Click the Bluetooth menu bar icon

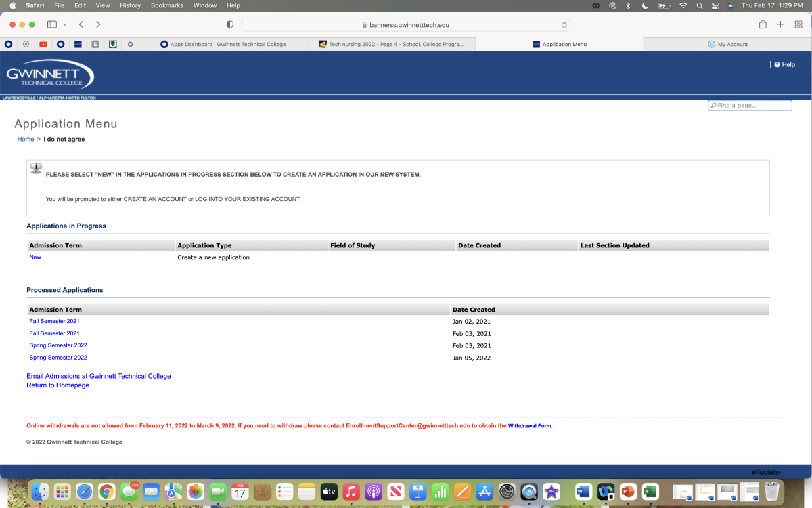pyautogui.click(x=628, y=5)
